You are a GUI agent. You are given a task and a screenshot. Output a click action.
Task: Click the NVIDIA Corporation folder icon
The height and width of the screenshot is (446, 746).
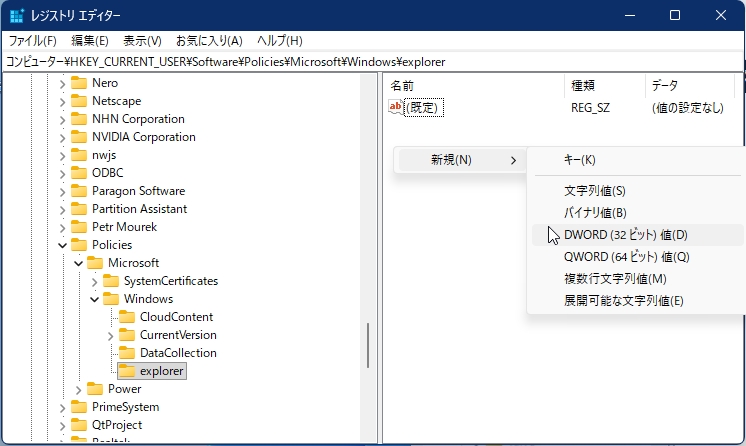pos(79,137)
